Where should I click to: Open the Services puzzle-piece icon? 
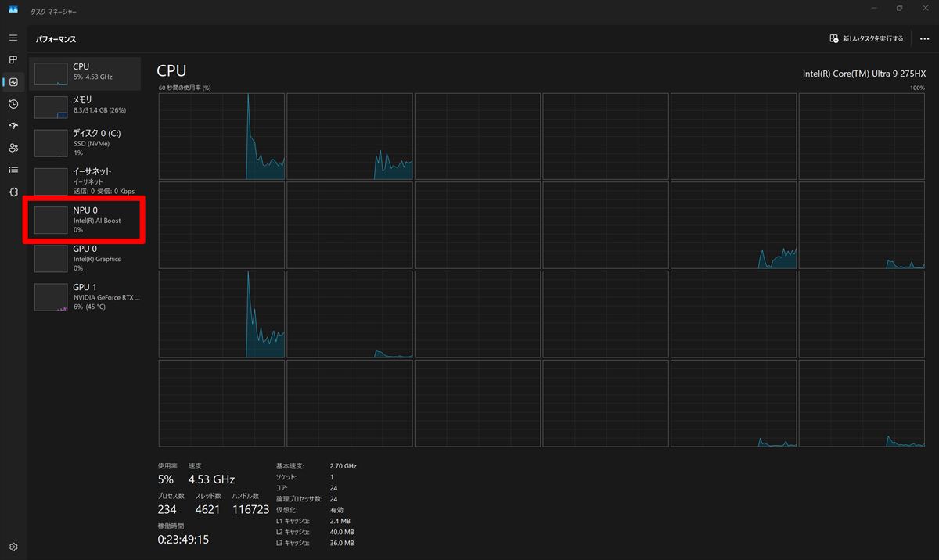(x=13, y=192)
